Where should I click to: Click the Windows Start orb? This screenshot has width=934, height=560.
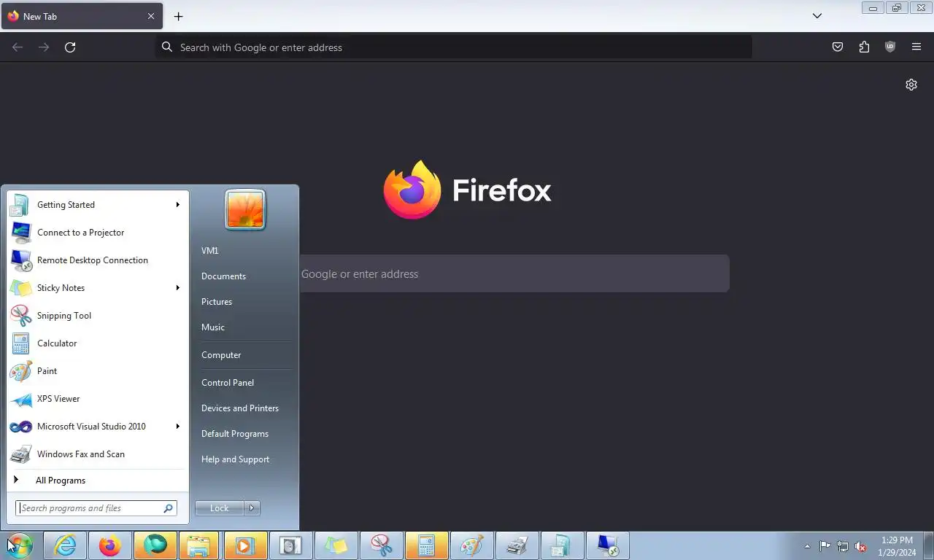point(20,545)
